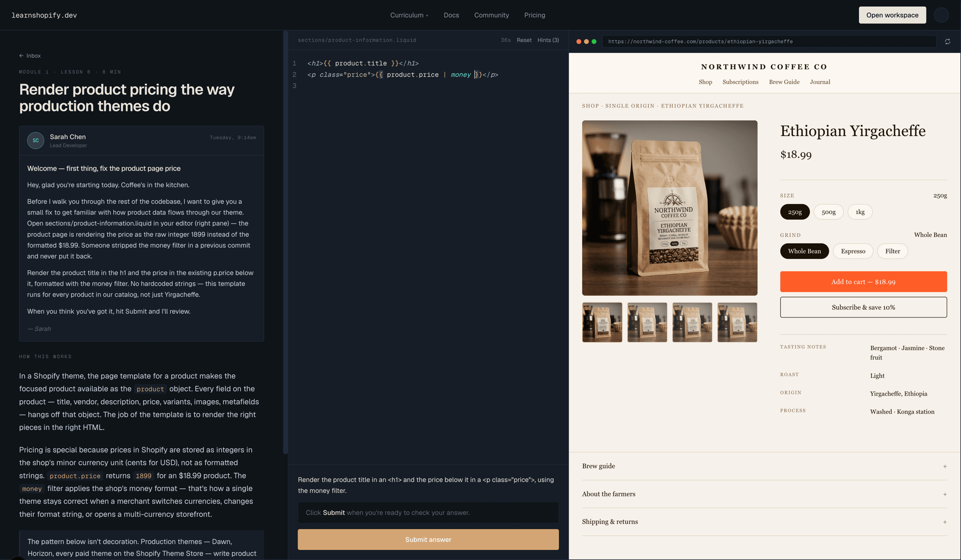Open Brew Guide in the store navigation
This screenshot has width=961, height=560.
click(784, 82)
